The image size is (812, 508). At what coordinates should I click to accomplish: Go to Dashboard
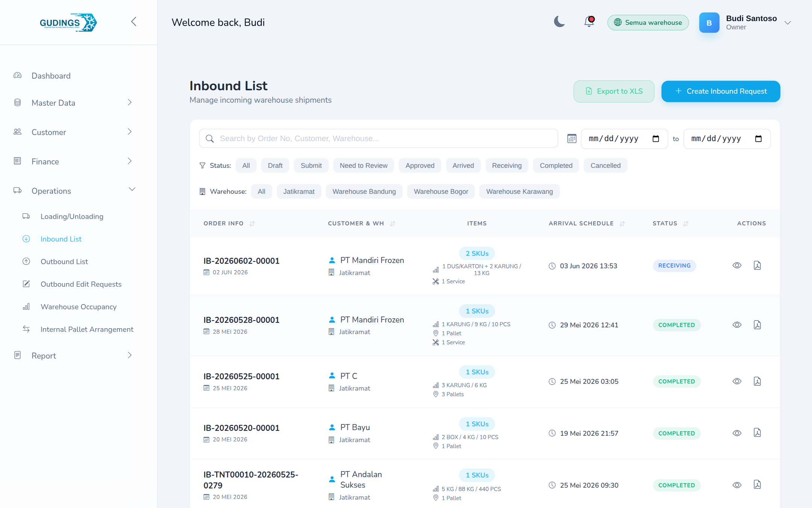click(51, 76)
